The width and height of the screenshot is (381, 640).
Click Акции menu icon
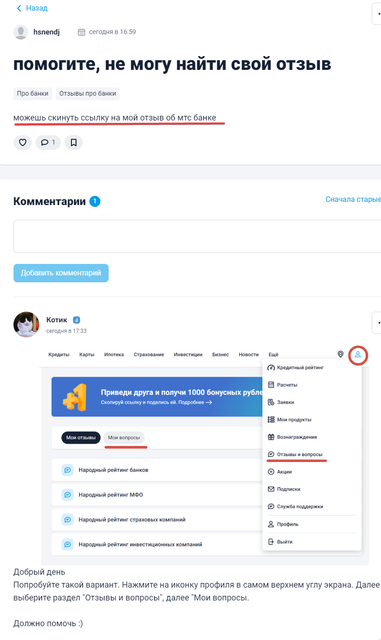[271, 472]
